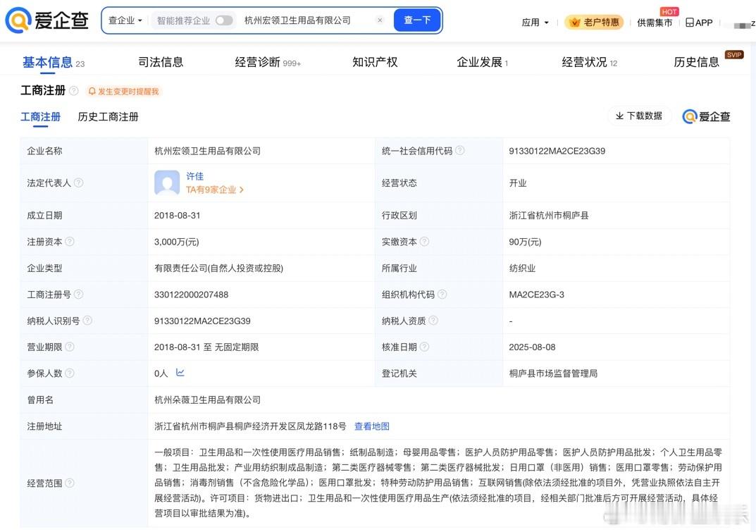Click help icon next to 注册资本
756x532 pixels.
(x=70, y=241)
